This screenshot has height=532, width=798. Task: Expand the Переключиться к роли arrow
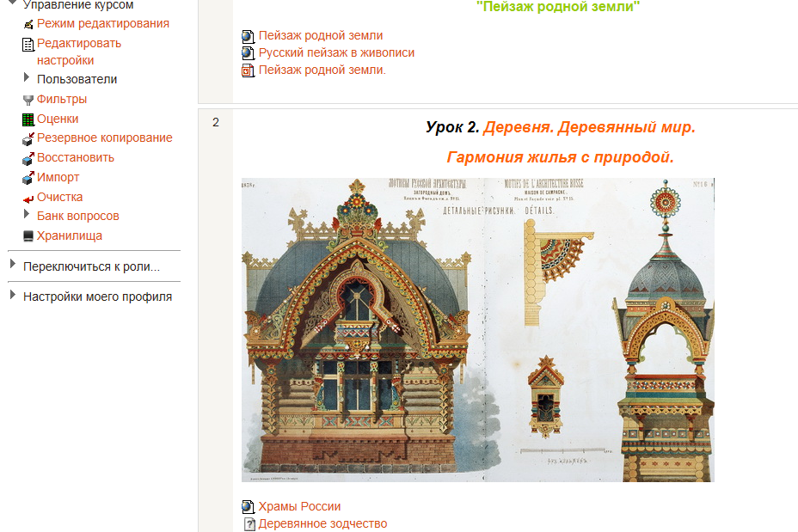tap(13, 264)
